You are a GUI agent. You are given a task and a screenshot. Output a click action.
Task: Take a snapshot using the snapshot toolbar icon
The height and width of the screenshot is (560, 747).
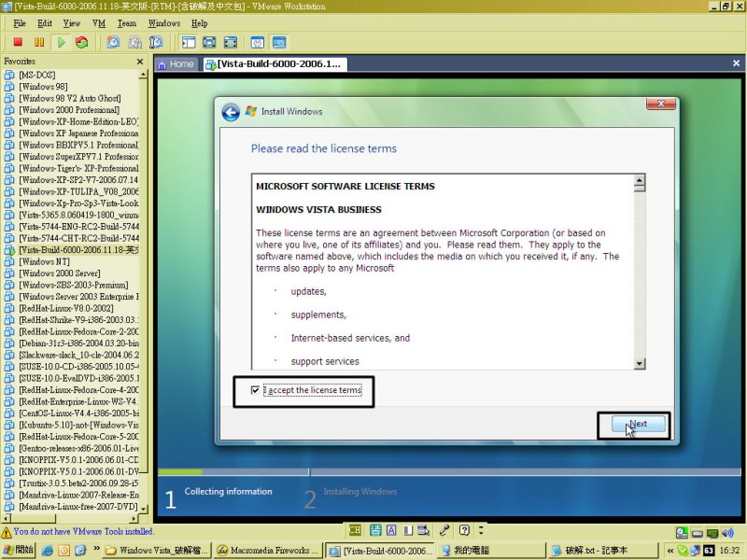click(x=113, y=42)
